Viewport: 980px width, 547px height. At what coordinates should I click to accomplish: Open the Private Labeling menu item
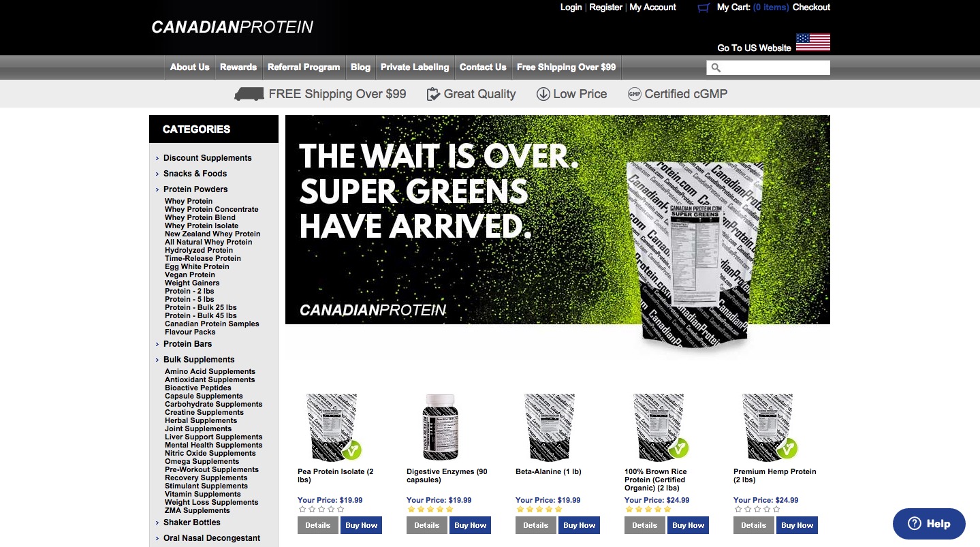coord(415,67)
